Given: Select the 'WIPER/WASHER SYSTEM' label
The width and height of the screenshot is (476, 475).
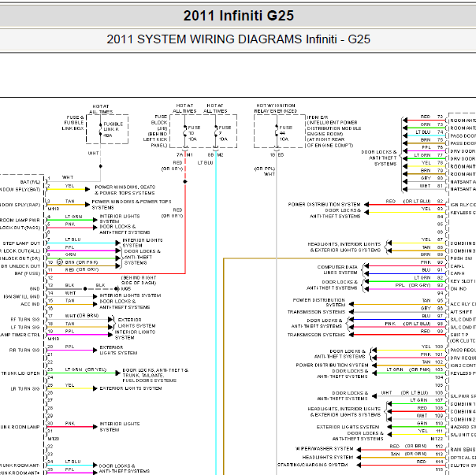Looking at the screenshot, I should pyautogui.click(x=325, y=448).
